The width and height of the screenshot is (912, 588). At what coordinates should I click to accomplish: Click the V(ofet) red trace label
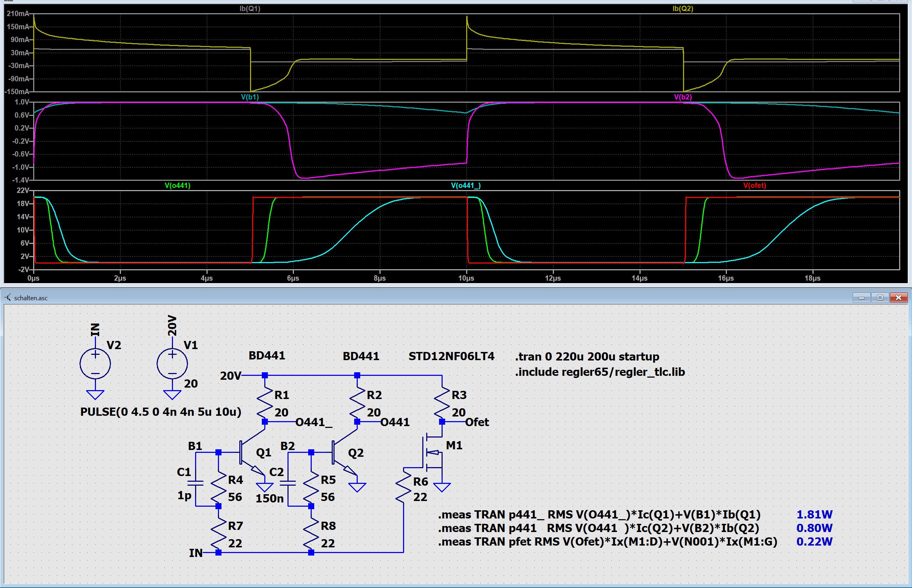(x=755, y=185)
